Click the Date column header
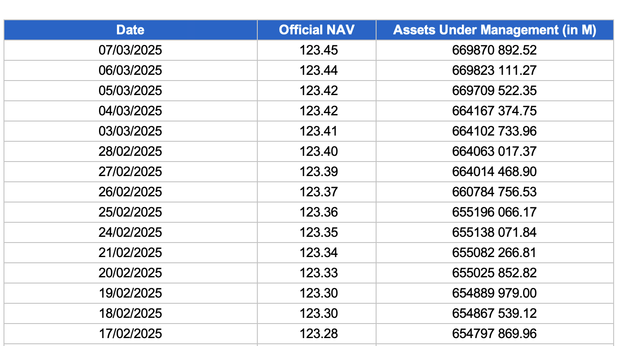The height and width of the screenshot is (346, 644). (x=130, y=30)
